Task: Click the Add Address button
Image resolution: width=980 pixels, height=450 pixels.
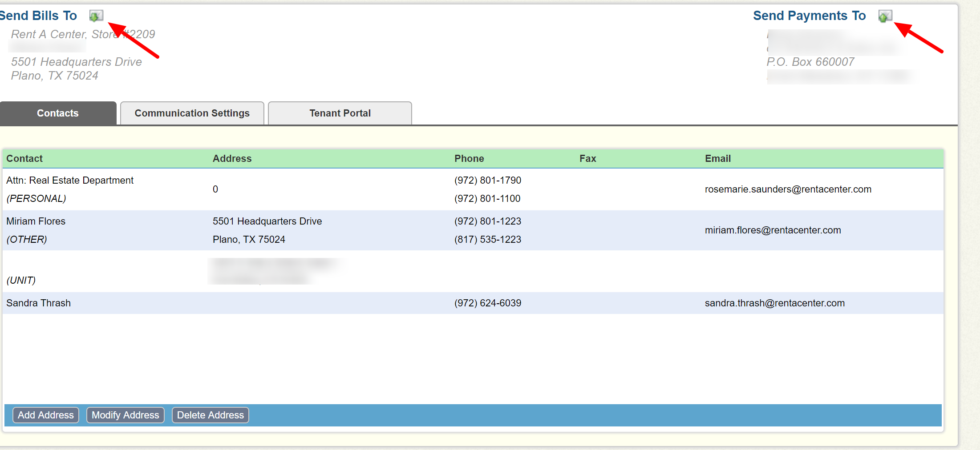Action: tap(46, 415)
